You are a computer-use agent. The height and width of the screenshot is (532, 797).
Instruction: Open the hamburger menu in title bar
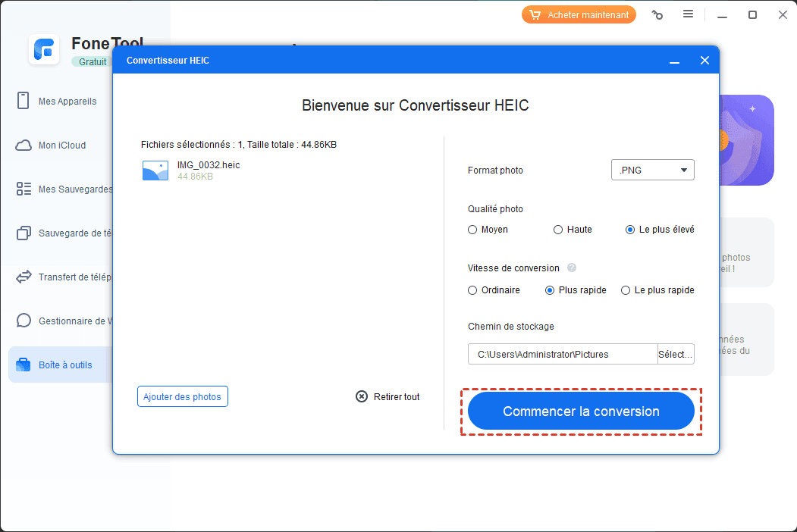(688, 14)
